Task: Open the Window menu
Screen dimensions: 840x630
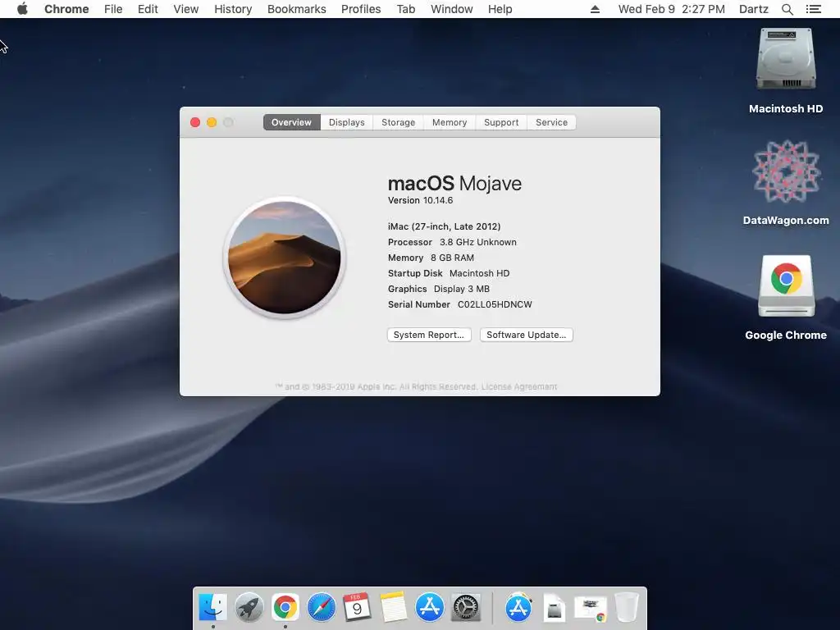Action: tap(452, 9)
